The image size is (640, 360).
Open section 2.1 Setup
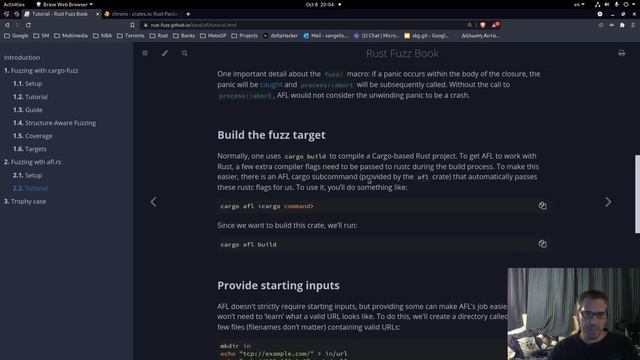[x=27, y=175]
